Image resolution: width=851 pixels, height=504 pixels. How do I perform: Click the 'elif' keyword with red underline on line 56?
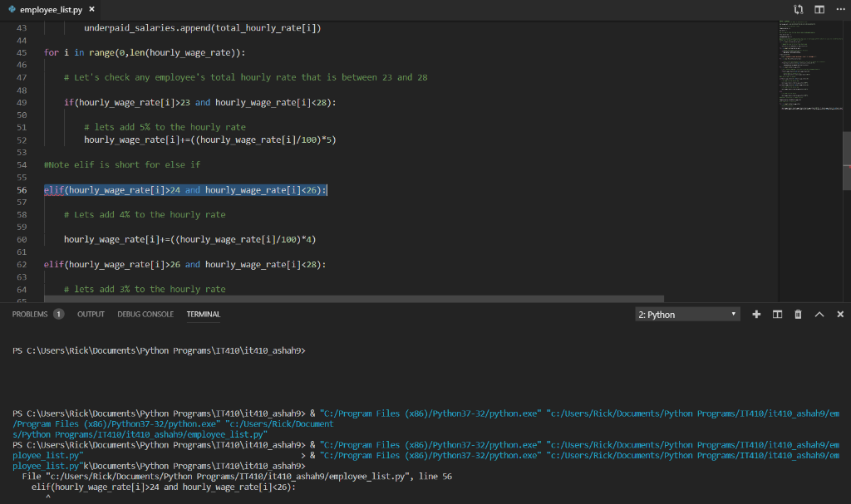54,190
